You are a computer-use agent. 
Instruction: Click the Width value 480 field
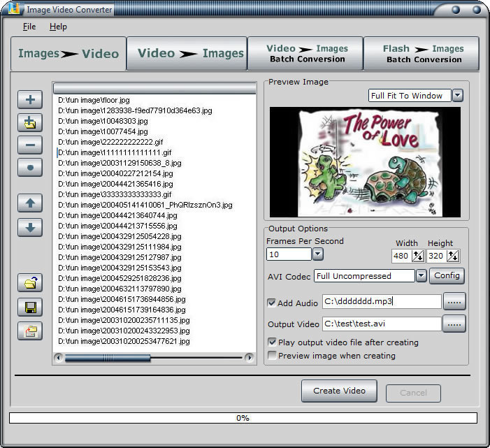click(x=401, y=256)
